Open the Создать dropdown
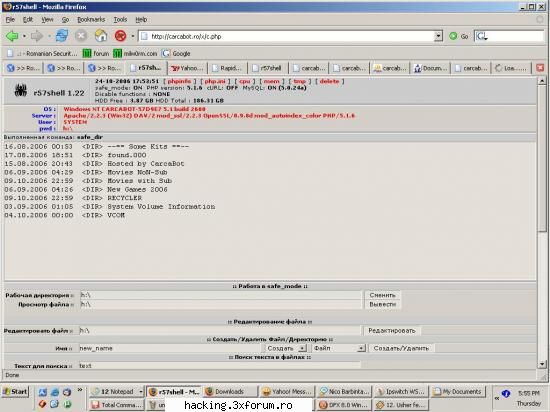This screenshot has width=550, height=412. [x=285, y=348]
